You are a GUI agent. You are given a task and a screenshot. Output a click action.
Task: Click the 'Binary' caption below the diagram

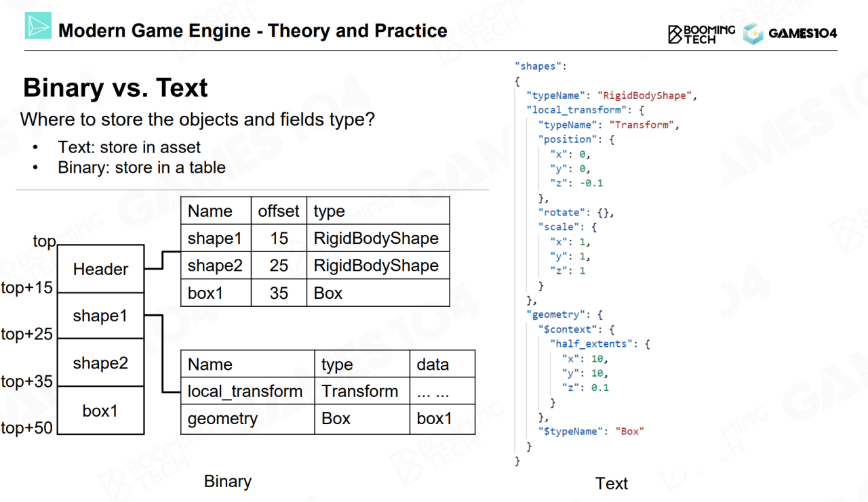(228, 482)
